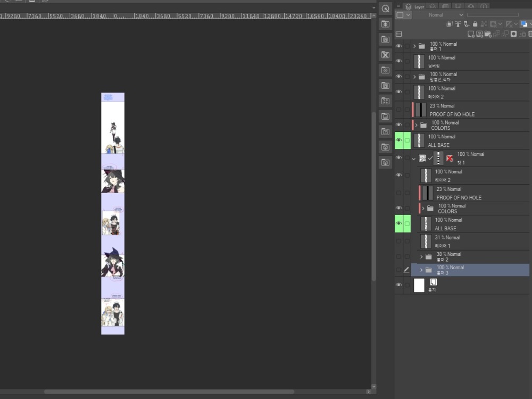Click the red X ruler icon on 컷 1
The height and width of the screenshot is (399, 532).
coord(450,158)
